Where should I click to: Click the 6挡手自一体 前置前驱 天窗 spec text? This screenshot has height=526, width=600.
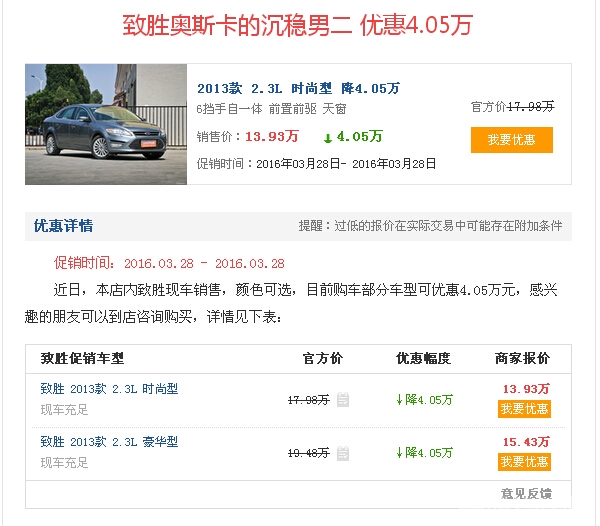pyautogui.click(x=271, y=109)
